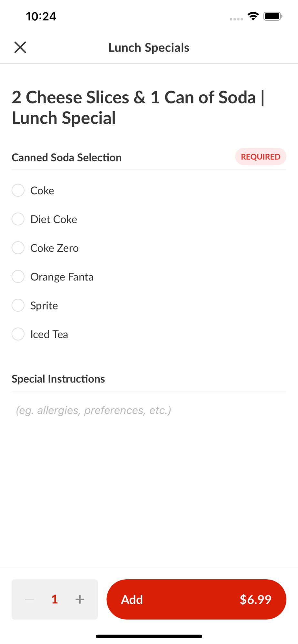Tap the quantity number 1
The height and width of the screenshot is (644, 298).
[55, 599]
